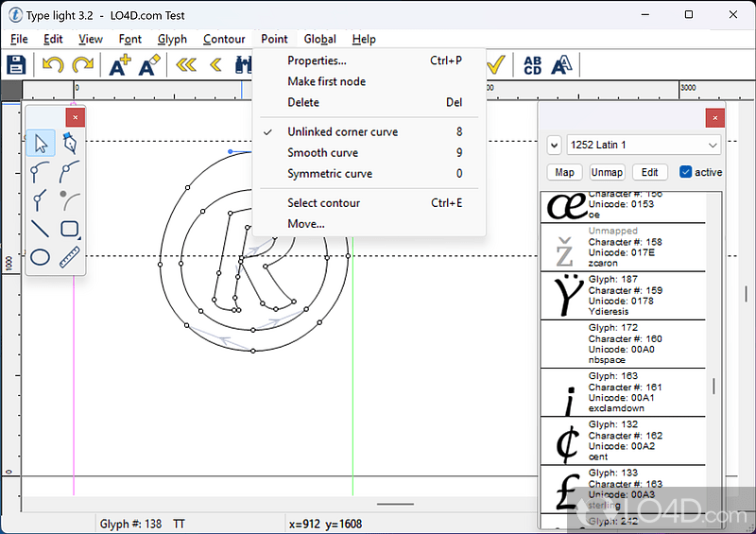
Task: Click the blue control handle above the glyph
Action: pyautogui.click(x=231, y=151)
